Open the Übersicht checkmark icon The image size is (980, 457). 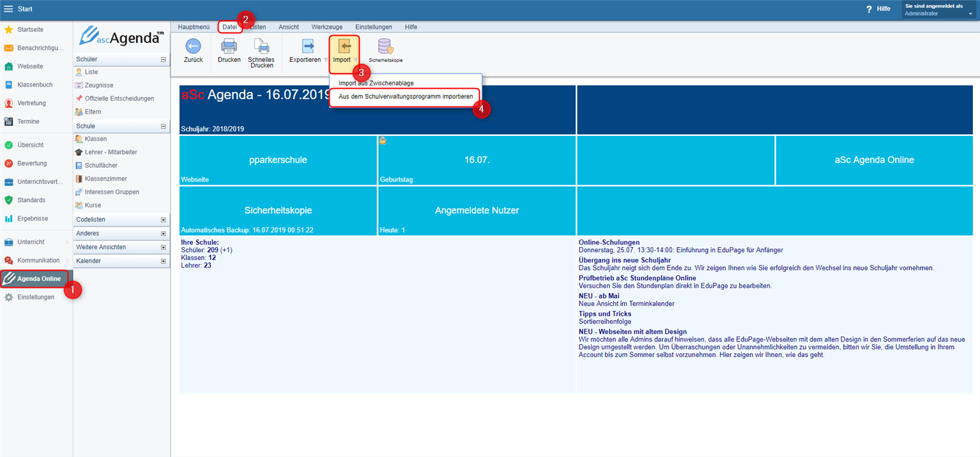click(9, 145)
